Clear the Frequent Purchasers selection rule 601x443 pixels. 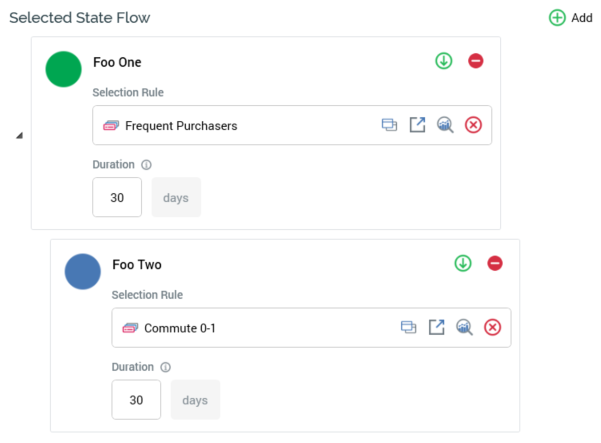pyautogui.click(x=473, y=125)
